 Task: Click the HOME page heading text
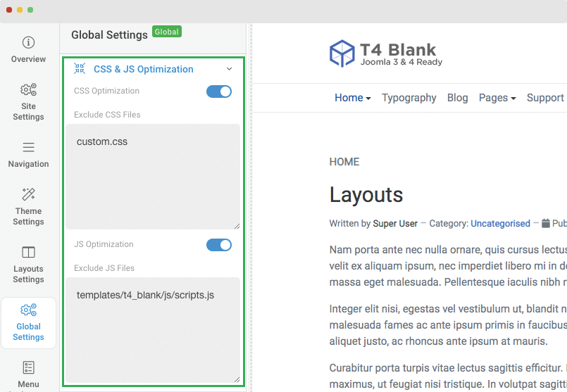344,162
